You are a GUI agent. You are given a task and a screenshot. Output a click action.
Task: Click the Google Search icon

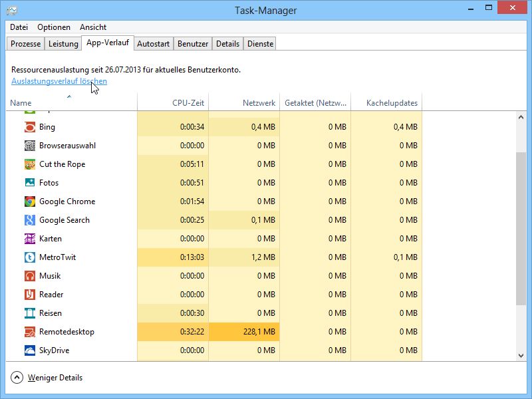[30, 220]
